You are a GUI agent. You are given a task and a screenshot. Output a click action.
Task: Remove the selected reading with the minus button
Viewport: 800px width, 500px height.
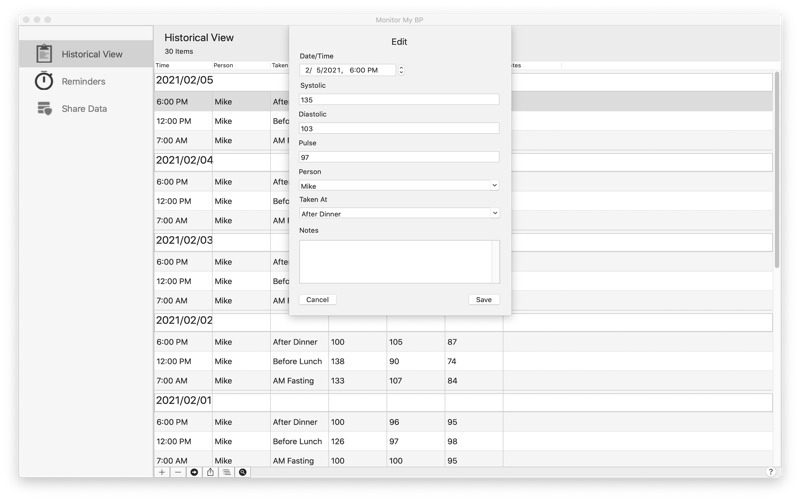(178, 472)
